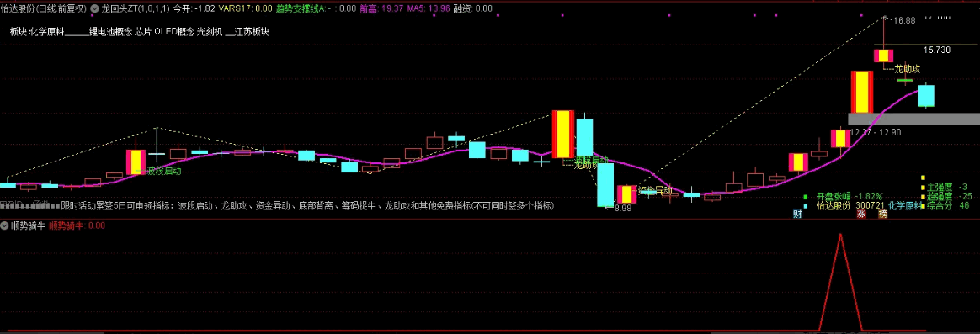The image size is (980, 334).
Task: Click the MA5: 13.96 readout
Action: (429, 8)
